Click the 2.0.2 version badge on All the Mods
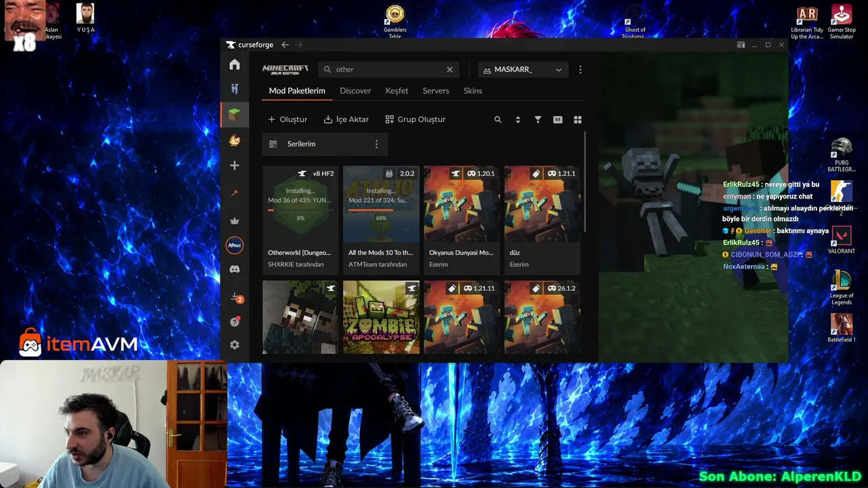Viewport: 868px width, 488px height. click(407, 174)
